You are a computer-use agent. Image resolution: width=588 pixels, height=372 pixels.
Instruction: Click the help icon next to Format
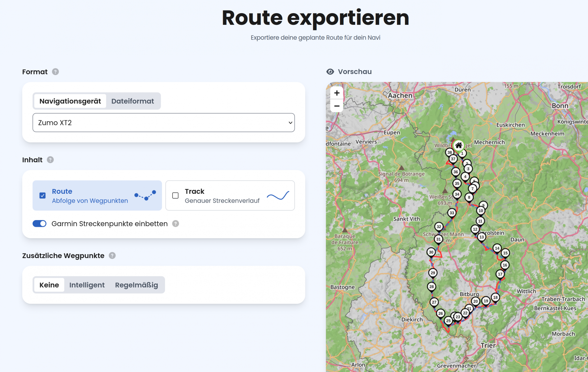pyautogui.click(x=55, y=72)
